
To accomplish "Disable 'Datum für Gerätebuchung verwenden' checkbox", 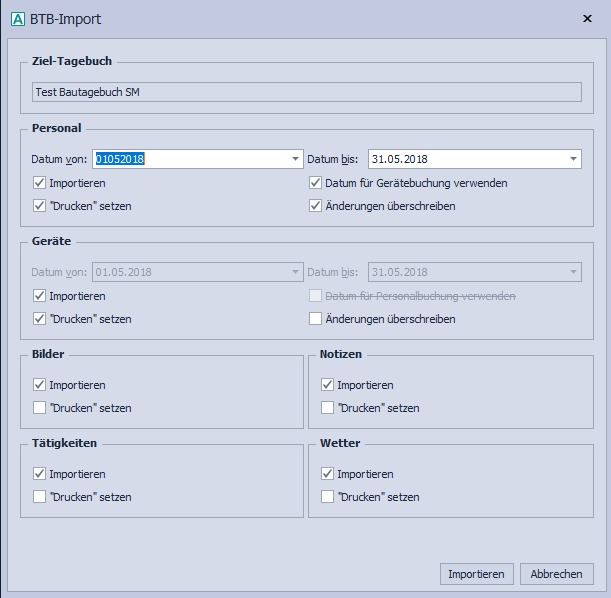I will (317, 183).
